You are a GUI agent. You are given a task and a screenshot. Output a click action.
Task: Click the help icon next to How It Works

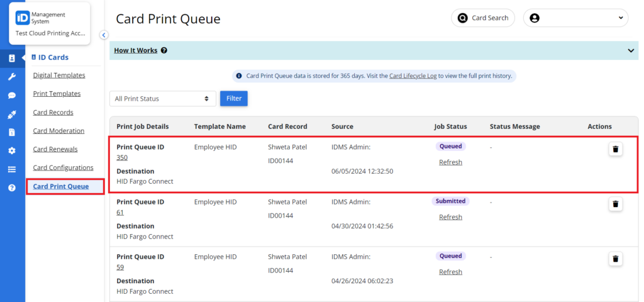click(164, 50)
